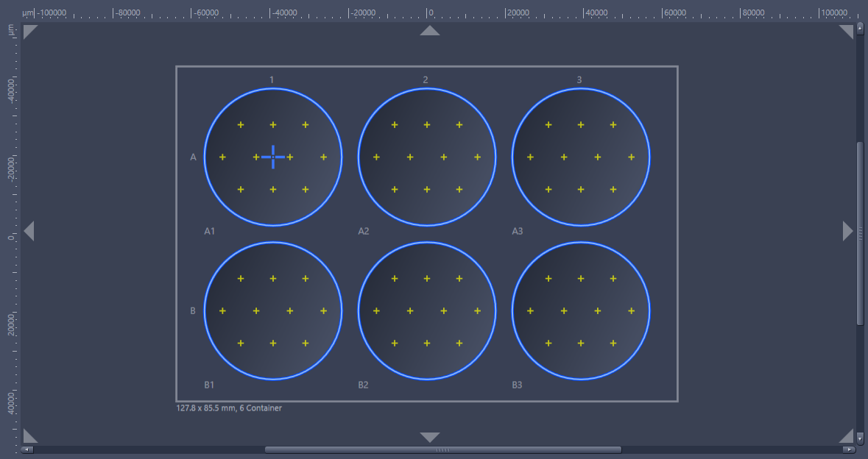Image resolution: width=868 pixels, height=459 pixels.
Task: Click the downward pan arrow at bottom center
Action: (429, 437)
